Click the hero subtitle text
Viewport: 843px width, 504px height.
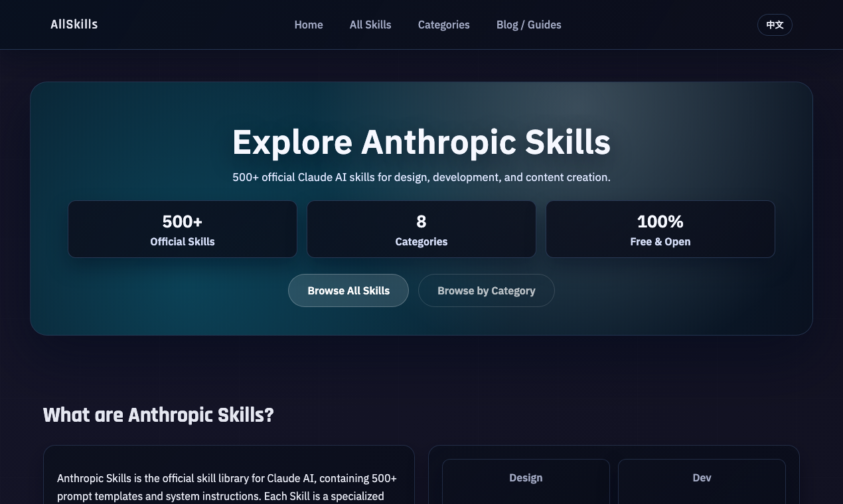coord(421,177)
